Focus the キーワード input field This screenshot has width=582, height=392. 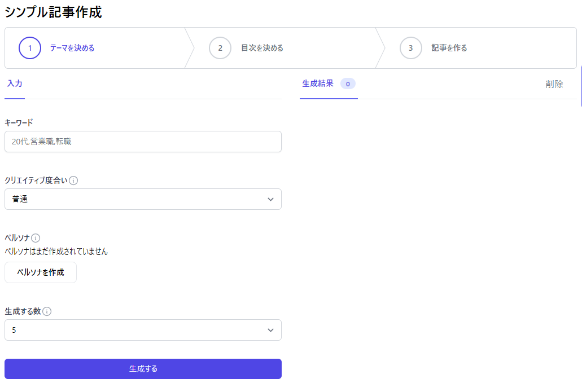(x=143, y=142)
